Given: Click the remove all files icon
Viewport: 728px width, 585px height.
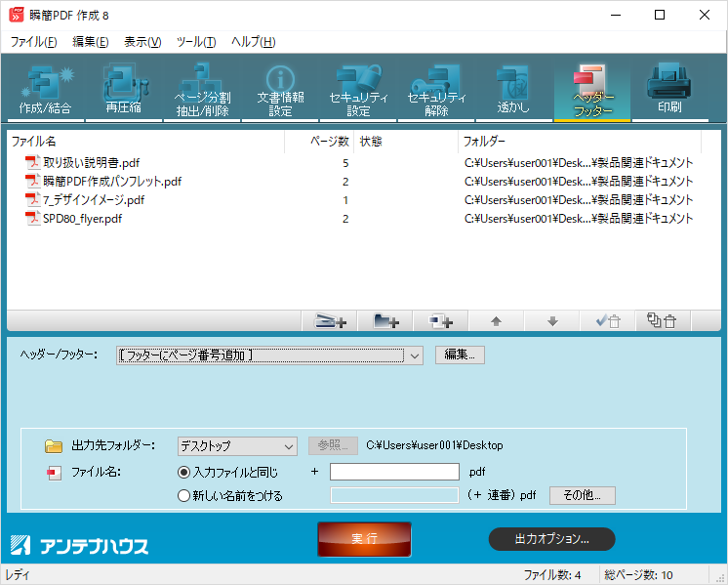Looking at the screenshot, I should click(663, 321).
